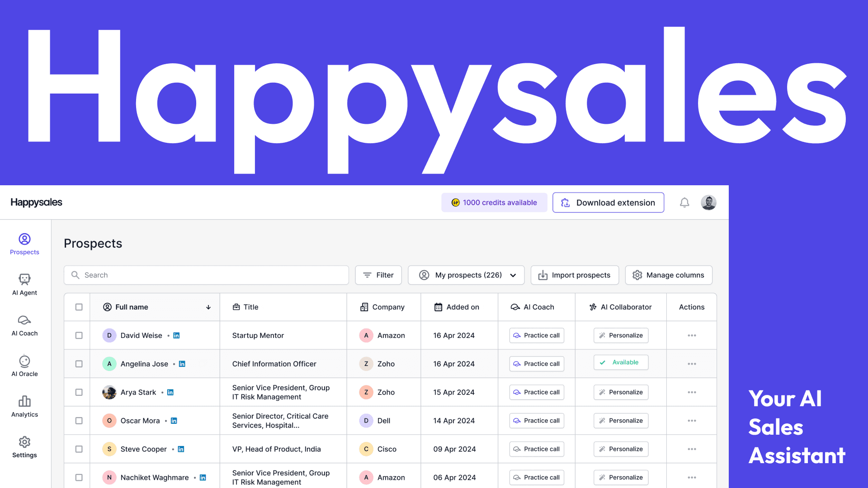Open David Weise's LinkedIn icon
Screen dimensions: 868x488
(x=177, y=335)
